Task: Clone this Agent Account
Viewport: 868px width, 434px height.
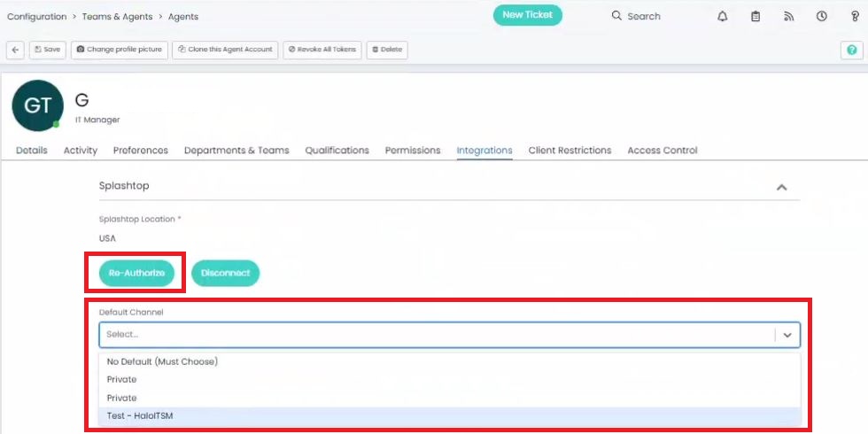Action: [x=225, y=50]
